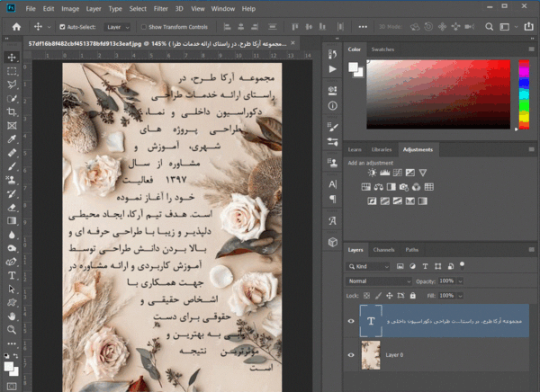Open the Search magnifier in options bar
The image size is (540, 392).
coord(489,27)
